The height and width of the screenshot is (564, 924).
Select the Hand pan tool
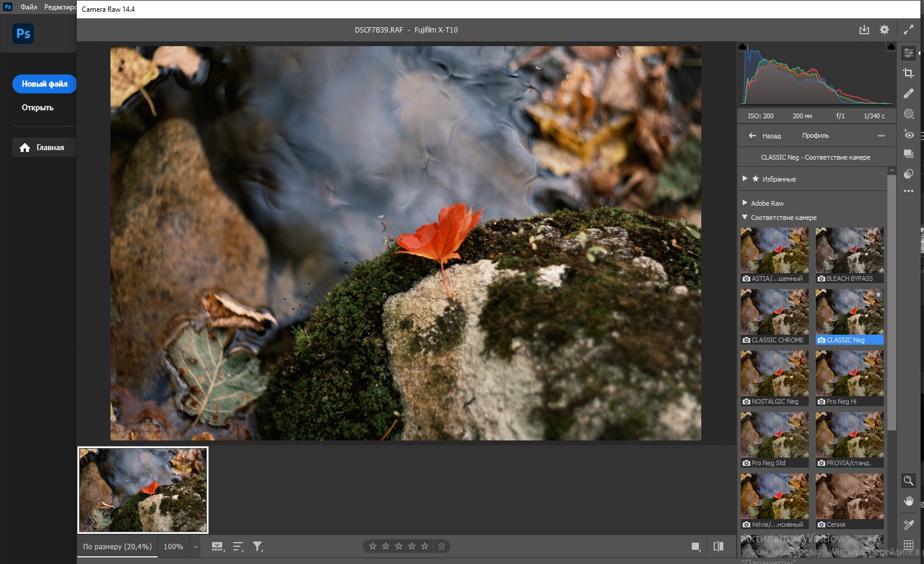click(x=909, y=501)
